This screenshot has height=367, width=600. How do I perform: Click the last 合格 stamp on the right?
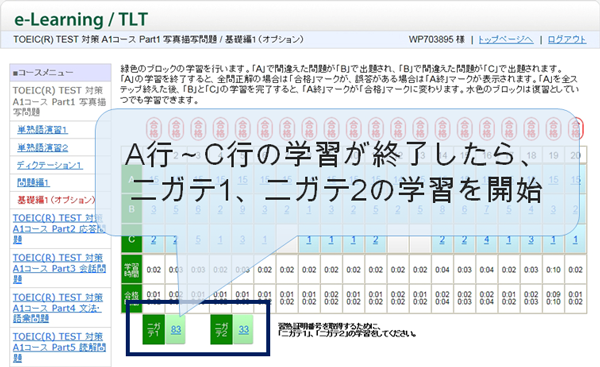click(576, 128)
